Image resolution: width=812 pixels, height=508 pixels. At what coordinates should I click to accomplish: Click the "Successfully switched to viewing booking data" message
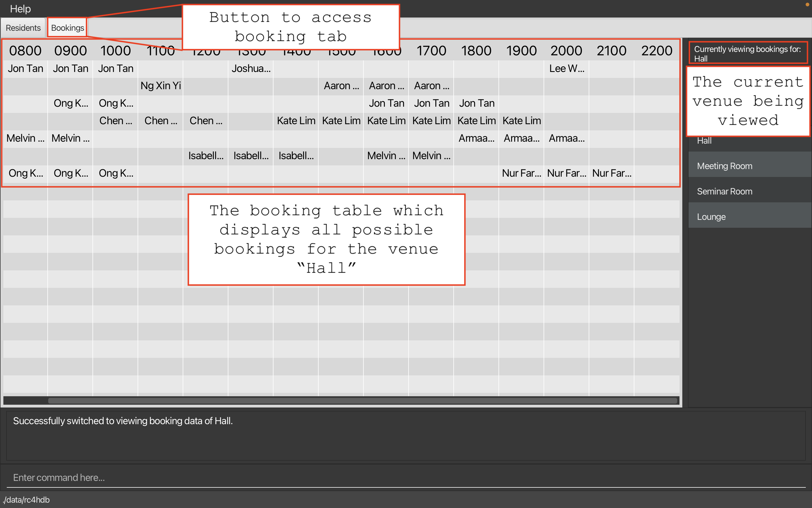[x=123, y=421]
